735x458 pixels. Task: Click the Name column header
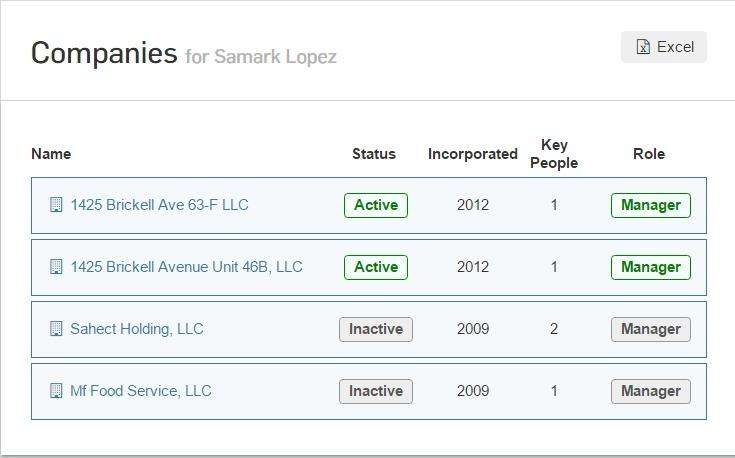coord(51,154)
